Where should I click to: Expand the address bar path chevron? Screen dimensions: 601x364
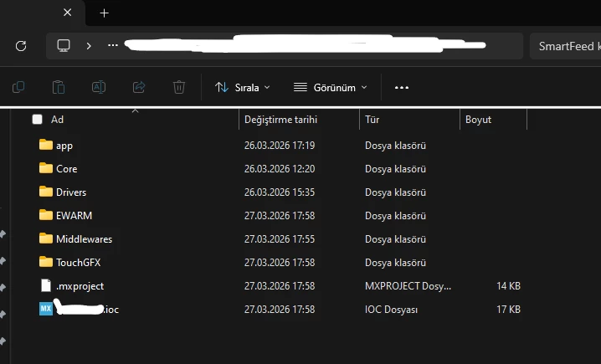point(89,46)
